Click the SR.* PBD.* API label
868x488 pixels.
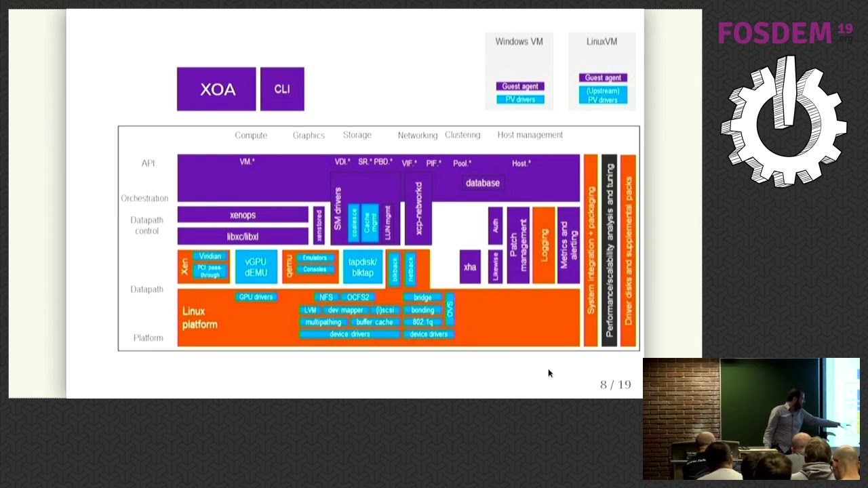coord(375,162)
